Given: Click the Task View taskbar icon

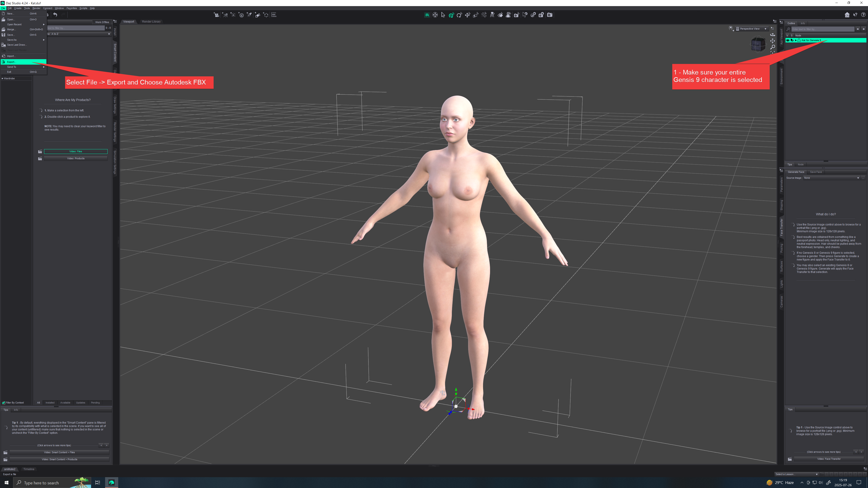Looking at the screenshot, I should 98,483.
